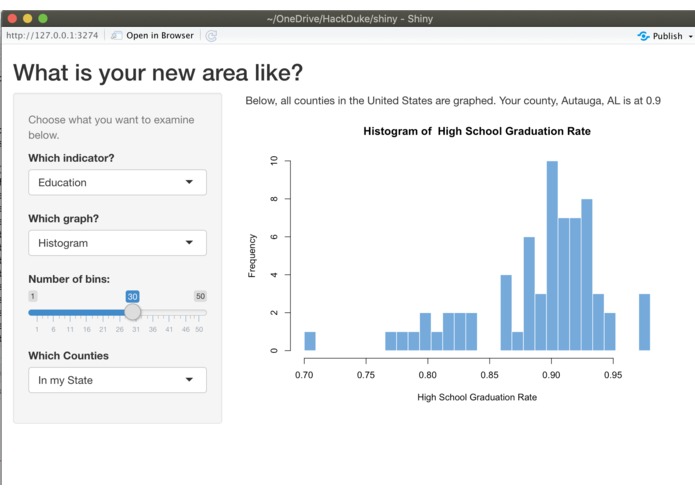Viewport: 695px width, 494px height.
Task: Click the slider minimum label 1
Action: click(32, 296)
